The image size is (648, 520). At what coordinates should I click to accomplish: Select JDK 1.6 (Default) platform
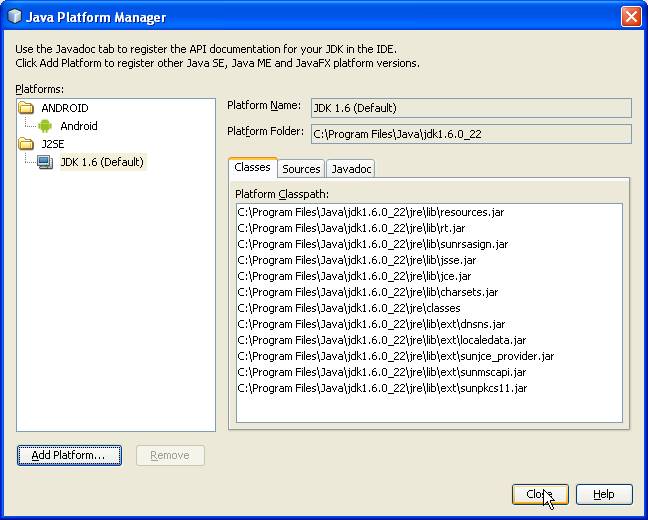(102, 162)
